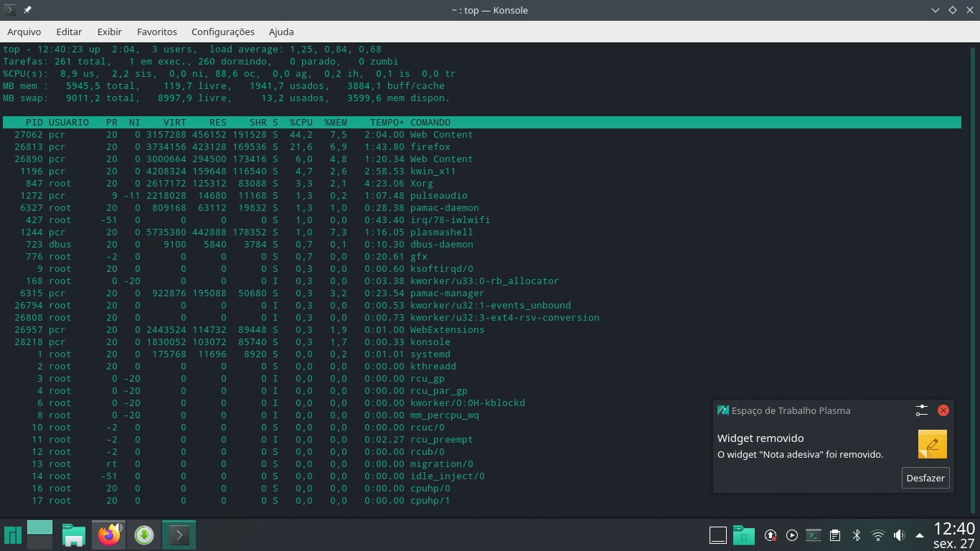
Task: Click the pamac-daemon process row
Action: click(x=482, y=208)
